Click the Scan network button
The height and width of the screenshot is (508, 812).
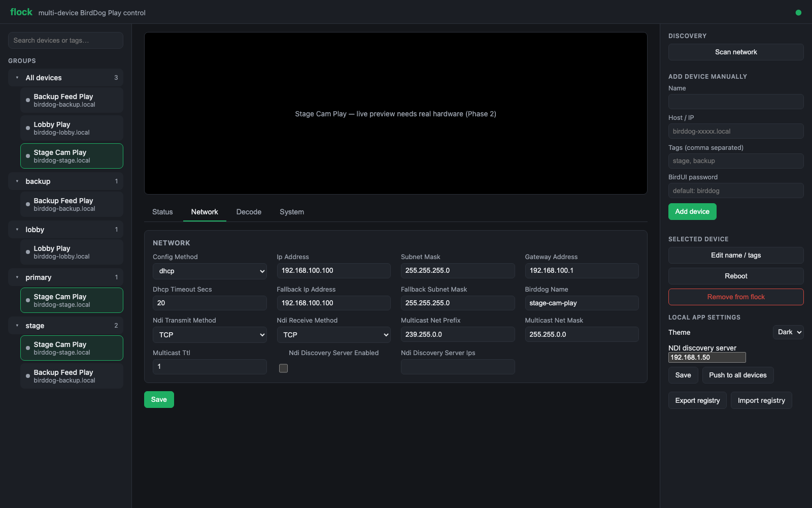click(736, 52)
